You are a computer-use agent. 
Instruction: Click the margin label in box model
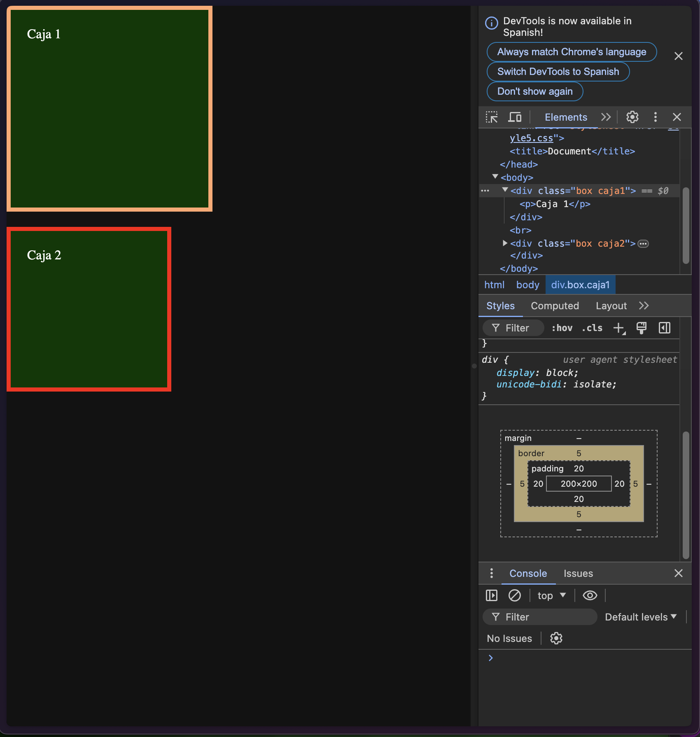[x=518, y=438]
